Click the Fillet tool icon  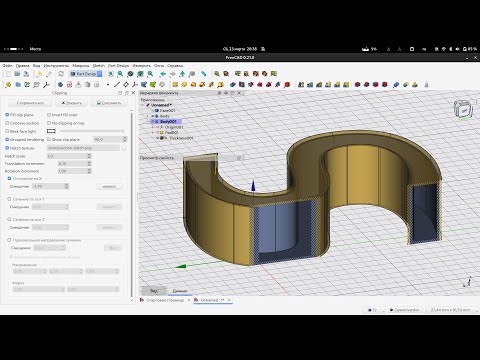tap(358, 85)
